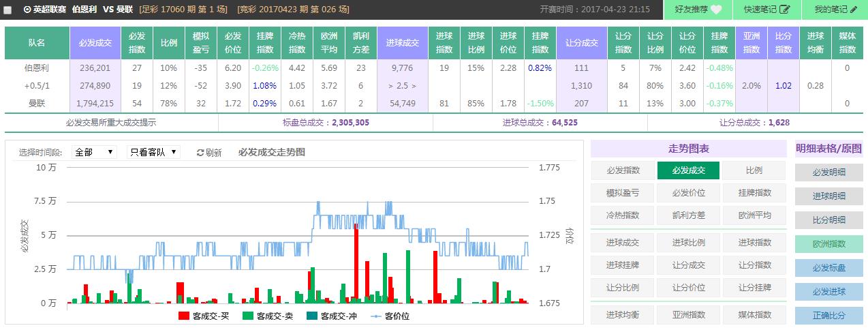
Task: Click the 进球总成交 64,525 summary
Action: click(x=540, y=123)
